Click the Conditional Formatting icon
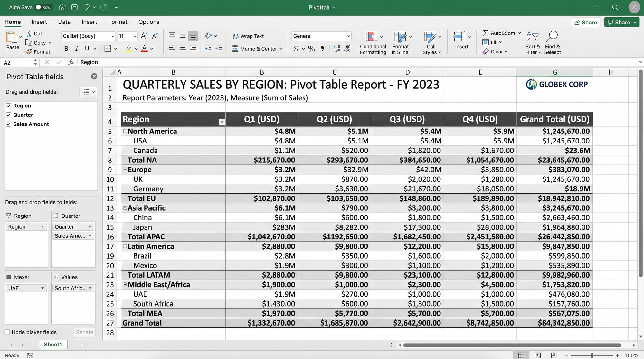Image resolution: width=644 pixels, height=359 pixels. (x=372, y=36)
